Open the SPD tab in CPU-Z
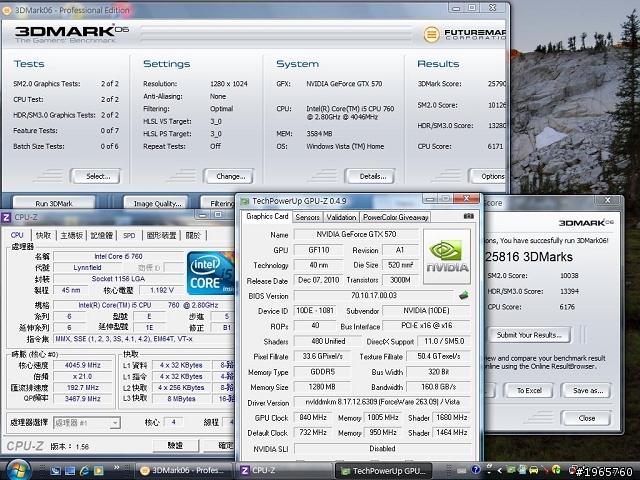 [129, 236]
